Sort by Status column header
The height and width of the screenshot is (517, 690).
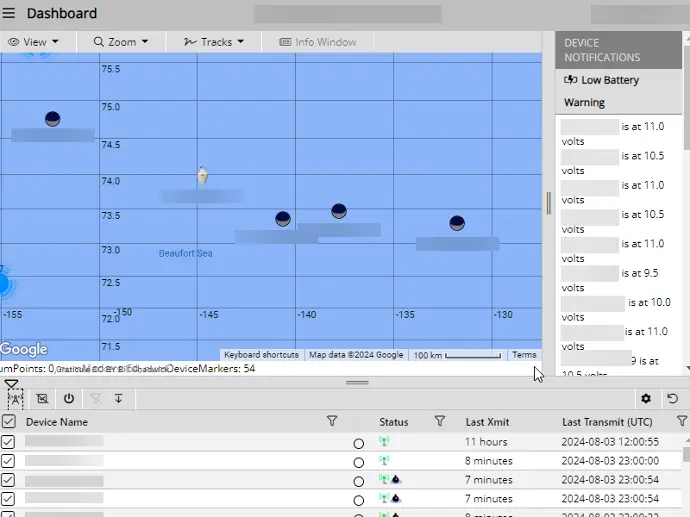(393, 422)
